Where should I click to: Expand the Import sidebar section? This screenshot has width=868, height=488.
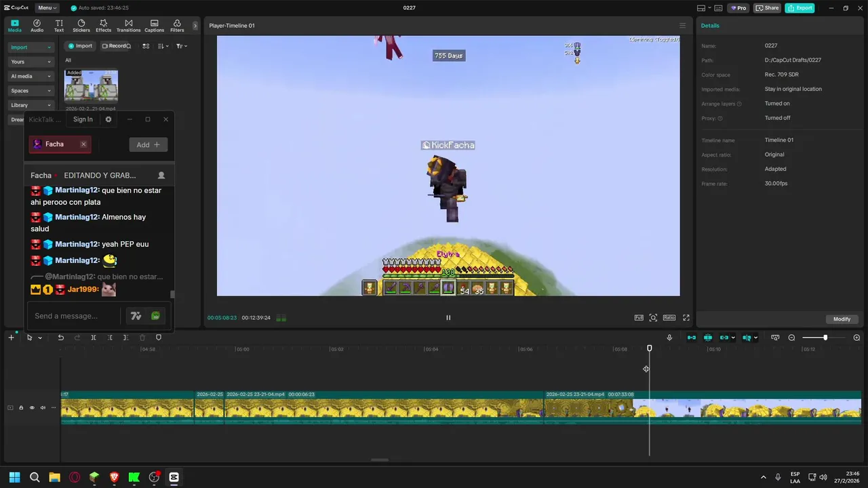pyautogui.click(x=31, y=47)
